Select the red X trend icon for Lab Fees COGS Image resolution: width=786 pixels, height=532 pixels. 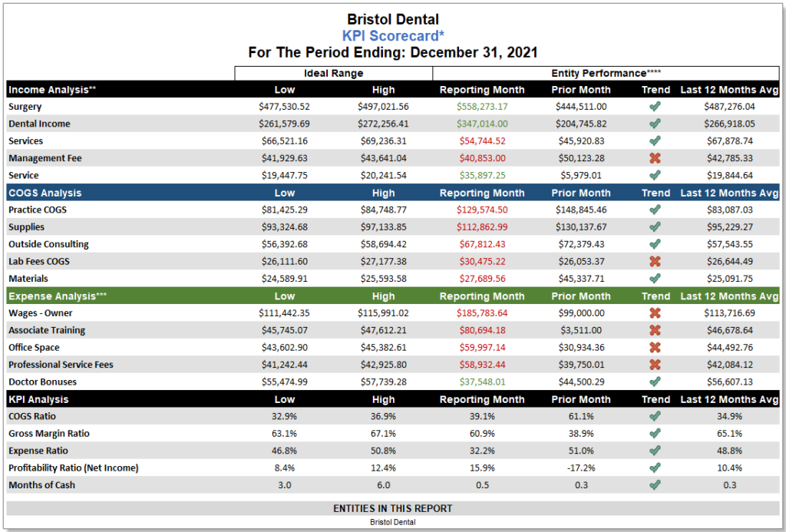[x=655, y=262]
